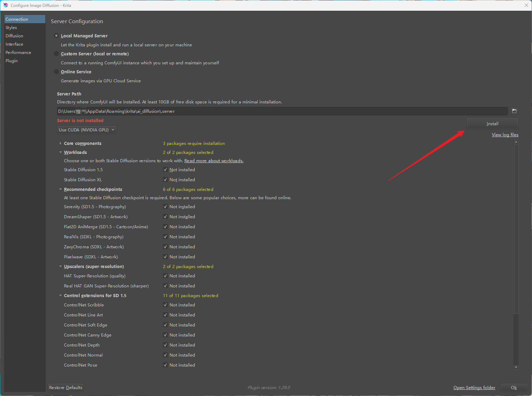Screen dimensions: 532x396
Task: Collapse the Recommended checkpoints section
Action: [61, 189]
